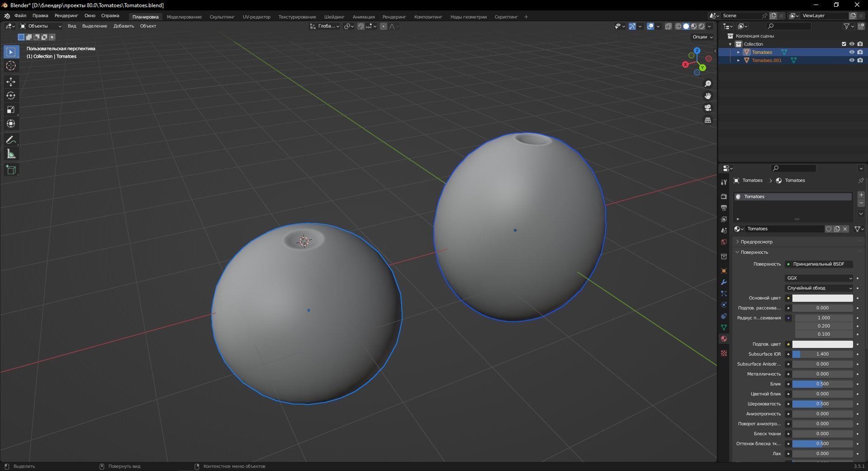This screenshot has height=471, width=868.
Task: Activate the Scale tool
Action: click(11, 110)
